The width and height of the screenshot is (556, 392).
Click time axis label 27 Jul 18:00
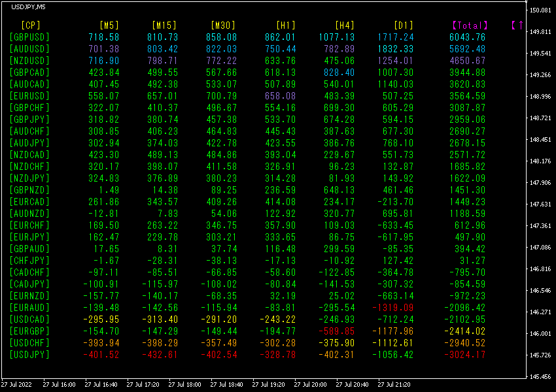point(184,385)
